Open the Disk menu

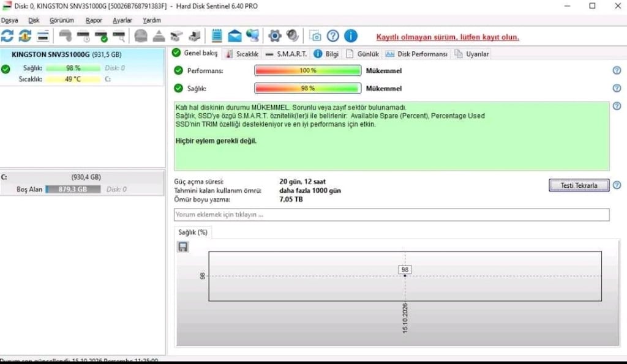tap(34, 20)
